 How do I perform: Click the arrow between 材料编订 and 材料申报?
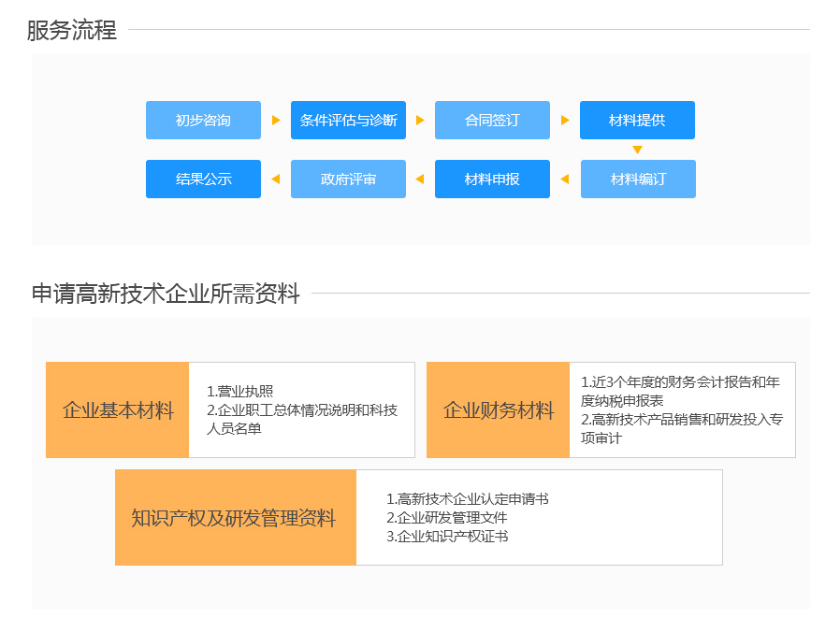click(x=564, y=180)
